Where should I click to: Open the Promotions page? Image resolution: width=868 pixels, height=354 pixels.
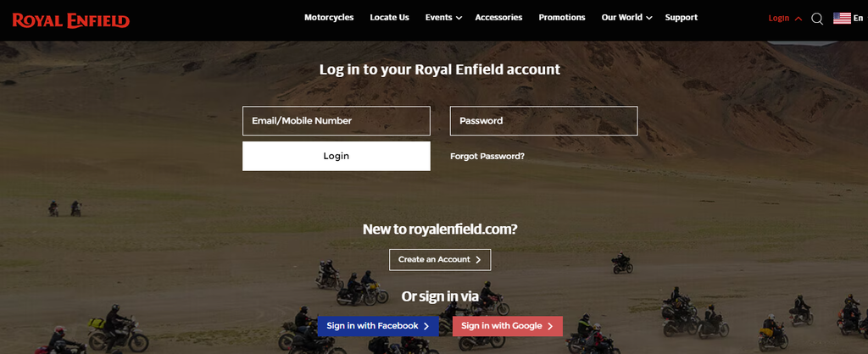point(562,17)
